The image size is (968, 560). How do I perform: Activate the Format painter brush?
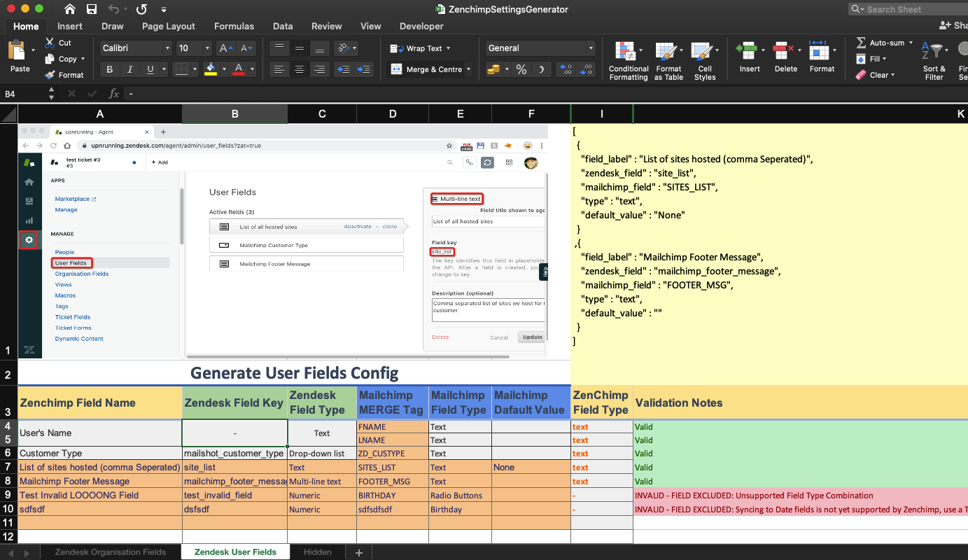click(50, 75)
